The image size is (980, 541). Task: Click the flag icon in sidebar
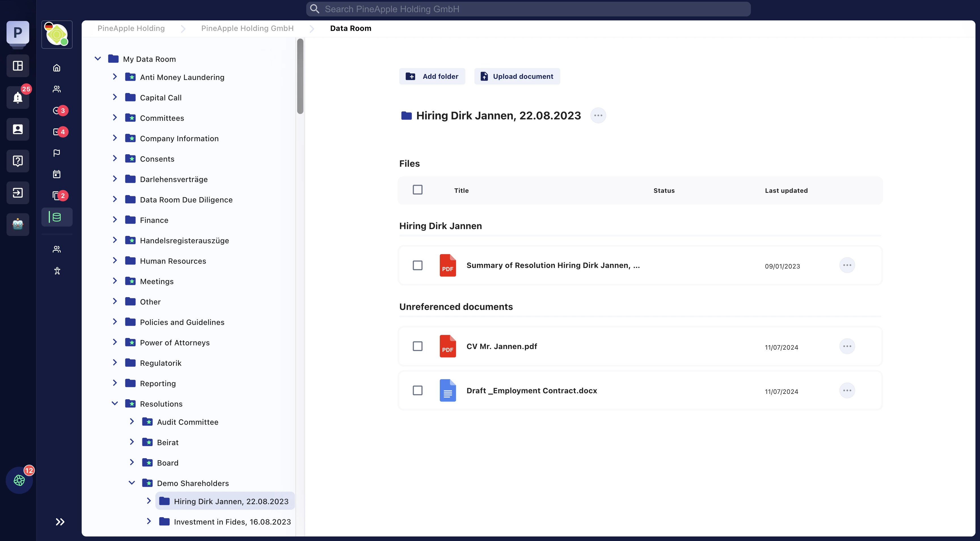coord(57,153)
